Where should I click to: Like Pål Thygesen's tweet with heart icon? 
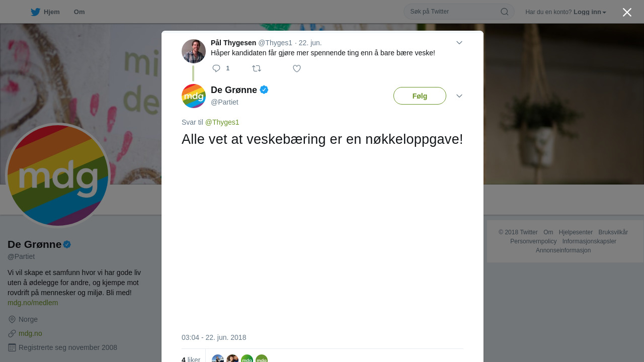297,68
